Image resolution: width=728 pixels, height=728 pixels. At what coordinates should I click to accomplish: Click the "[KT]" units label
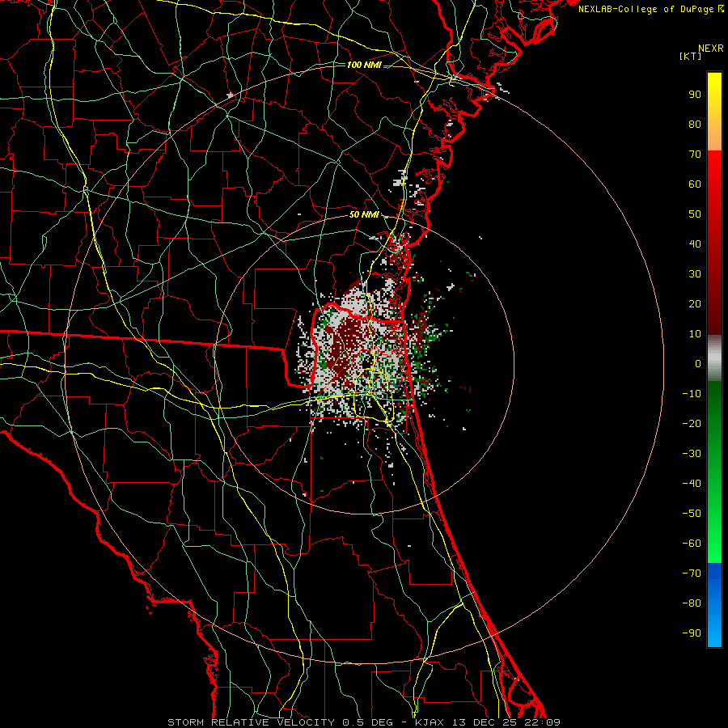tap(691, 56)
